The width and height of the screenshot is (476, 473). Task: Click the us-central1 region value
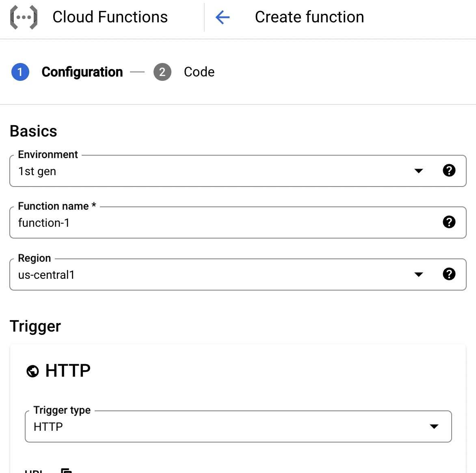(x=46, y=275)
